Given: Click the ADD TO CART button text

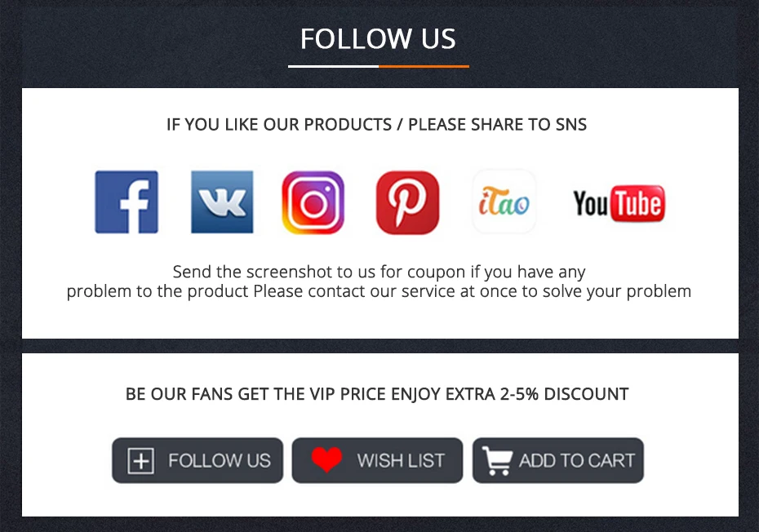Looking at the screenshot, I should [x=576, y=460].
